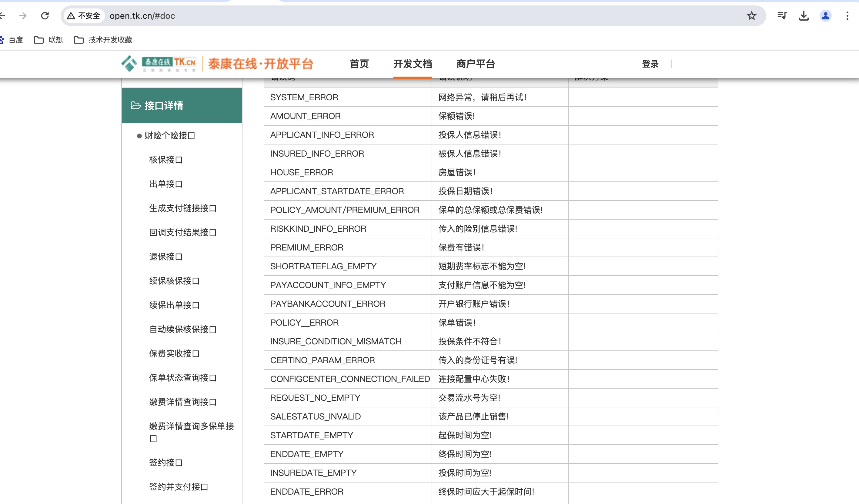Open 生成支付链接接口 in sidebar
The height and width of the screenshot is (504, 859).
[183, 208]
